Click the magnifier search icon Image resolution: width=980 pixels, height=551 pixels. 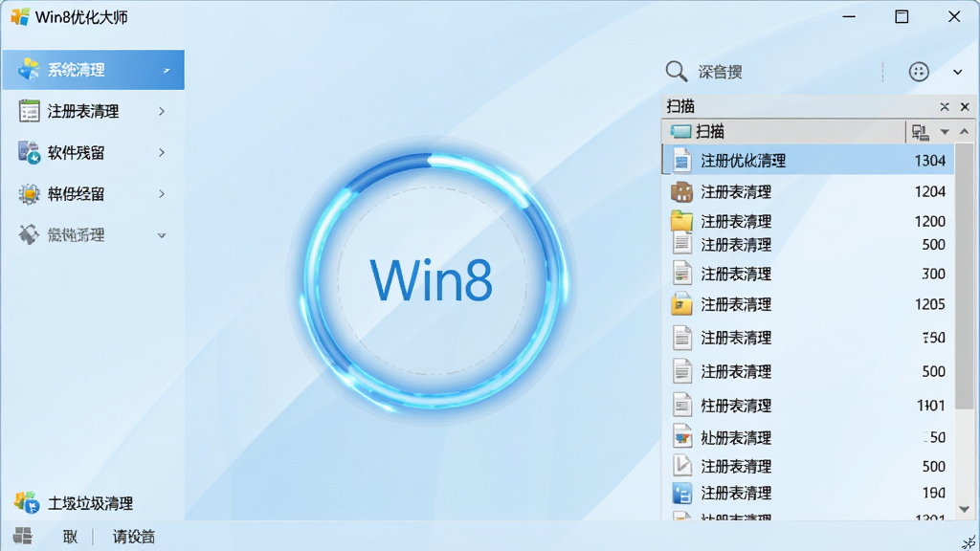tap(677, 72)
